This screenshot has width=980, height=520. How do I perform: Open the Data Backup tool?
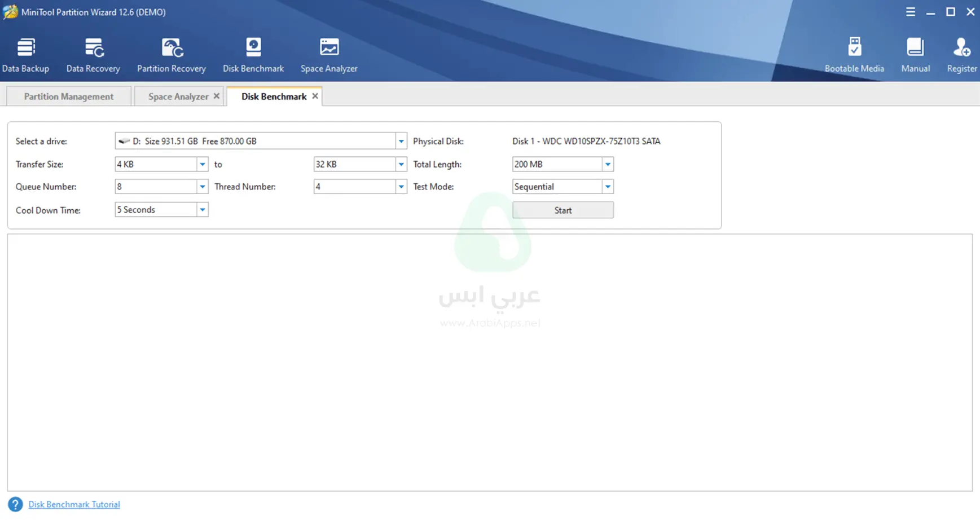coord(25,55)
